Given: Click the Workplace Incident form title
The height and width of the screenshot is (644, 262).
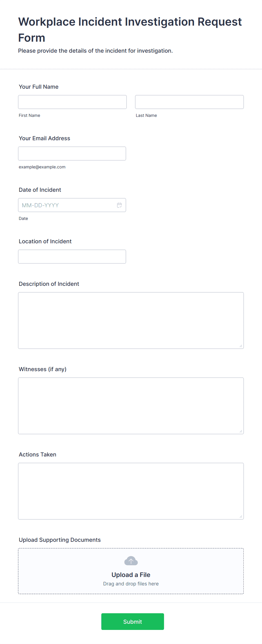Looking at the screenshot, I should 130,30.
